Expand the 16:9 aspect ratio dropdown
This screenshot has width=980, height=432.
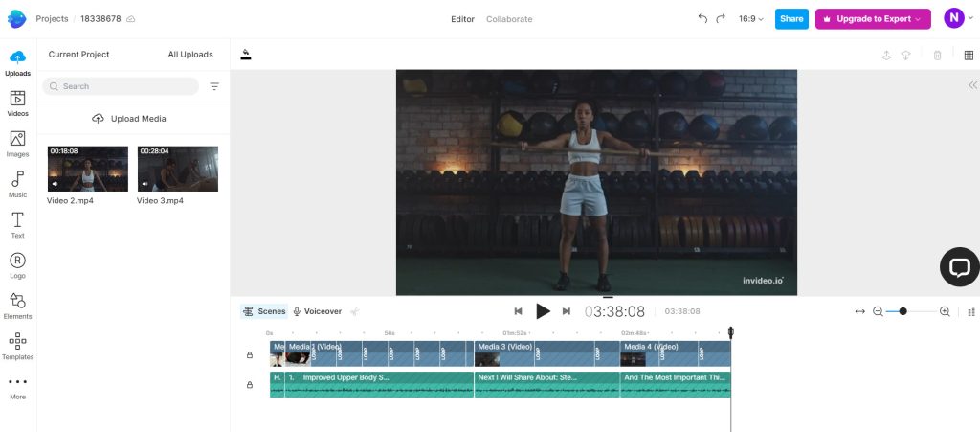pyautogui.click(x=751, y=19)
